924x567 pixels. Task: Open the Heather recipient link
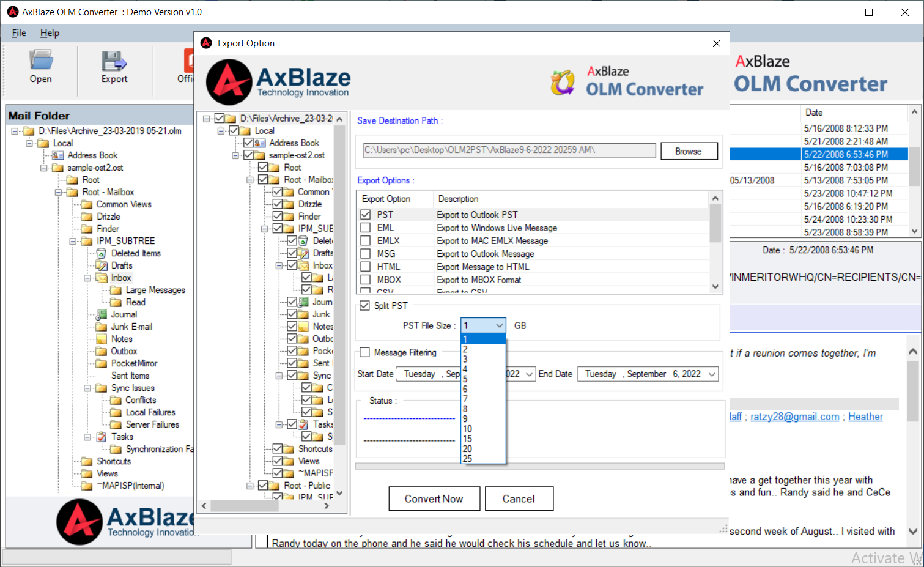tap(865, 417)
